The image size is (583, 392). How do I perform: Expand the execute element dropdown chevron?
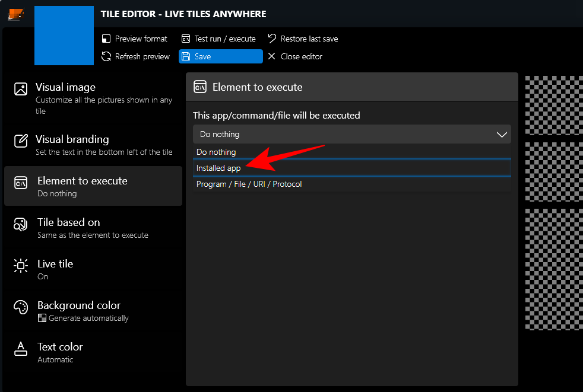[501, 135]
